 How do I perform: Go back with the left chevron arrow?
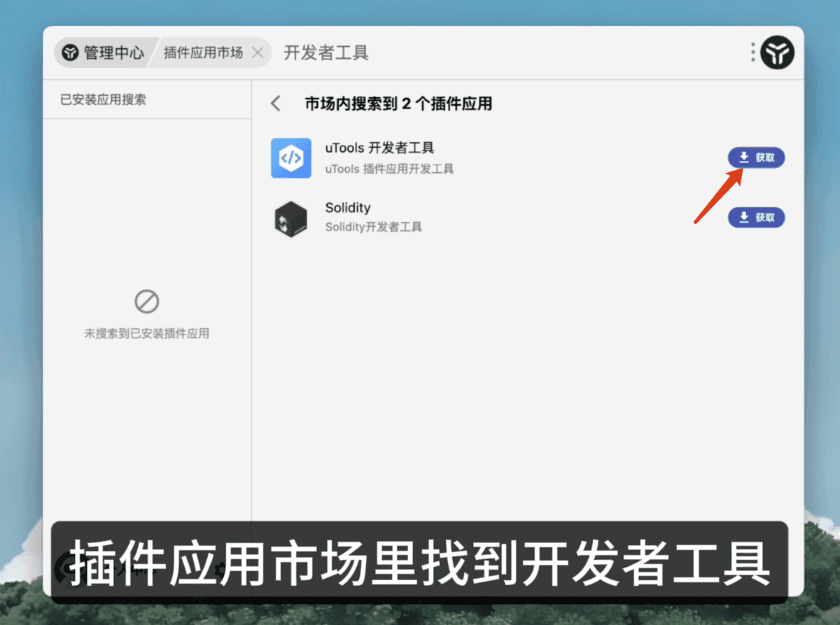(x=276, y=104)
